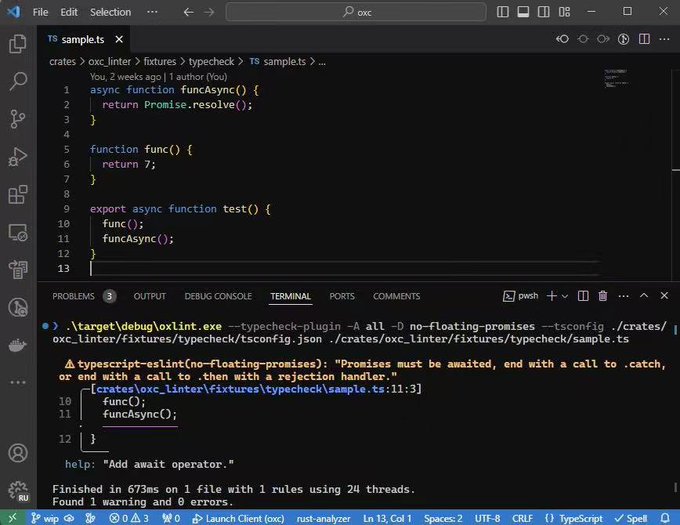The width and height of the screenshot is (680, 525).
Task: Switch to the Ports tab
Action: coord(342,296)
